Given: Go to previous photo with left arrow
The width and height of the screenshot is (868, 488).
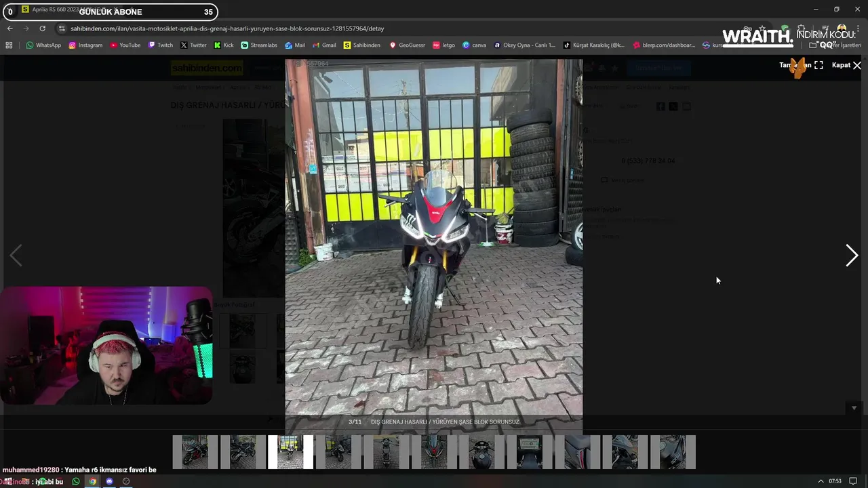Looking at the screenshot, I should [x=16, y=256].
